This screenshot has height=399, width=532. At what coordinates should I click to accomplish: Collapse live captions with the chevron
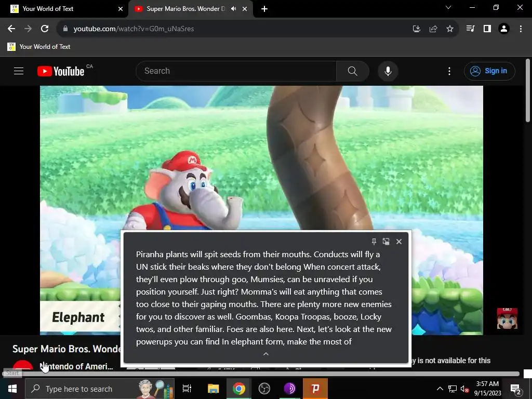(x=266, y=354)
